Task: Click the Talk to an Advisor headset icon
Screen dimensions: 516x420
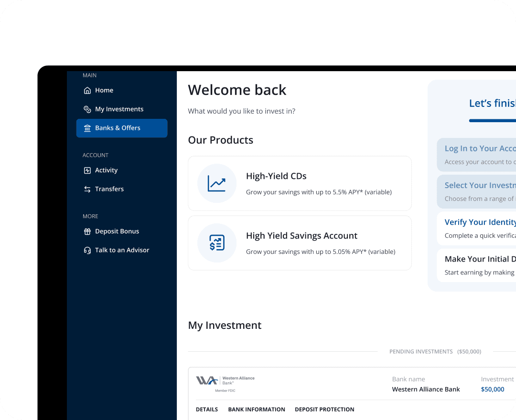Action: (87, 250)
